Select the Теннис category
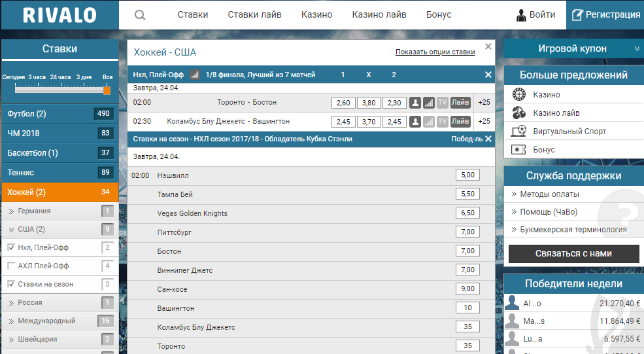The height and width of the screenshot is (354, 644). (60, 173)
